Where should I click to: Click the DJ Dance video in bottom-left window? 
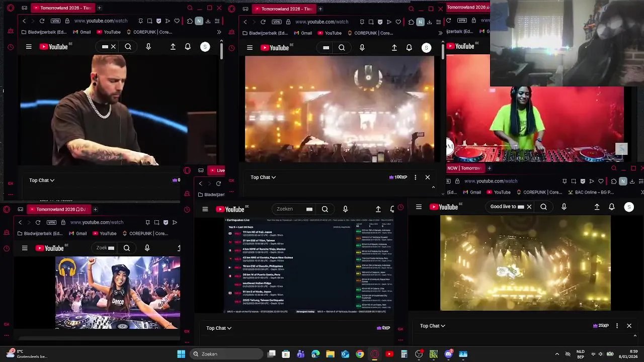[x=118, y=293]
